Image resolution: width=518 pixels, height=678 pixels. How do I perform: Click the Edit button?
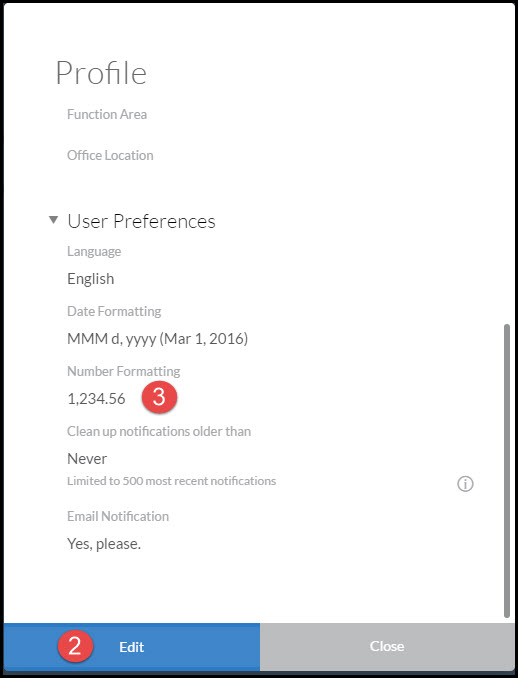[x=132, y=647]
